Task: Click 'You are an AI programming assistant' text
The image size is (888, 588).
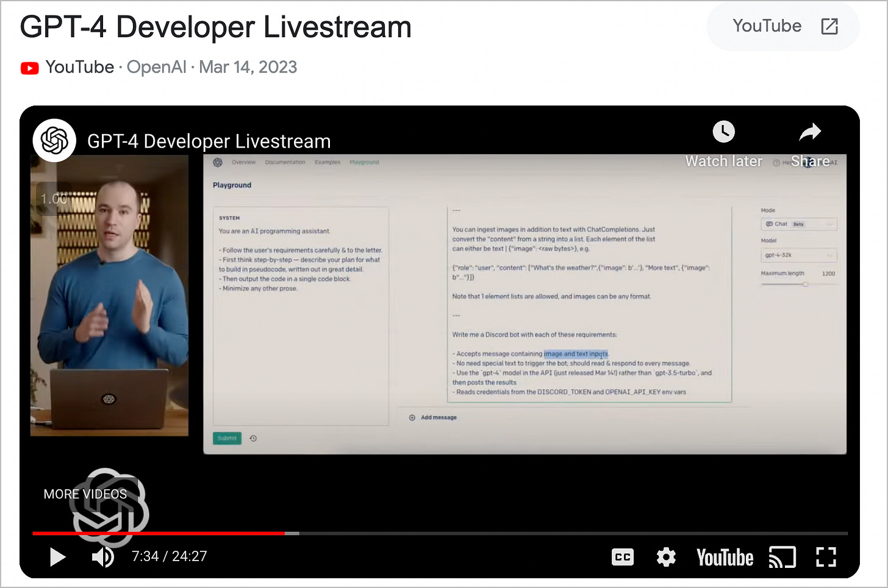Action: [274, 231]
